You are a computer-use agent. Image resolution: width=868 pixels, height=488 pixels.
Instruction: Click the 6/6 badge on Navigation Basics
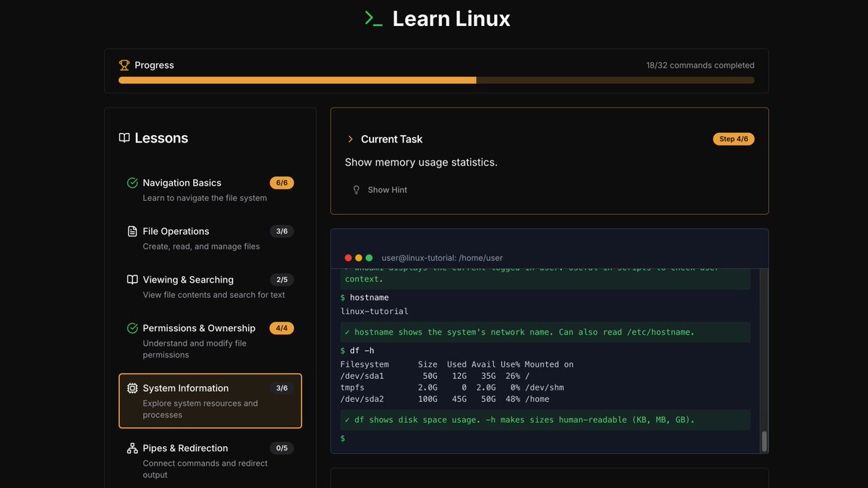click(282, 183)
